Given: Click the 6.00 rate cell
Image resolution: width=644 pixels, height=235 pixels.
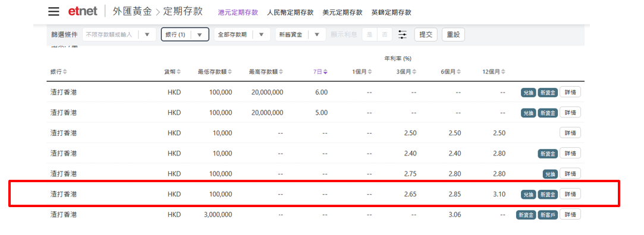Looking at the screenshot, I should [321, 92].
